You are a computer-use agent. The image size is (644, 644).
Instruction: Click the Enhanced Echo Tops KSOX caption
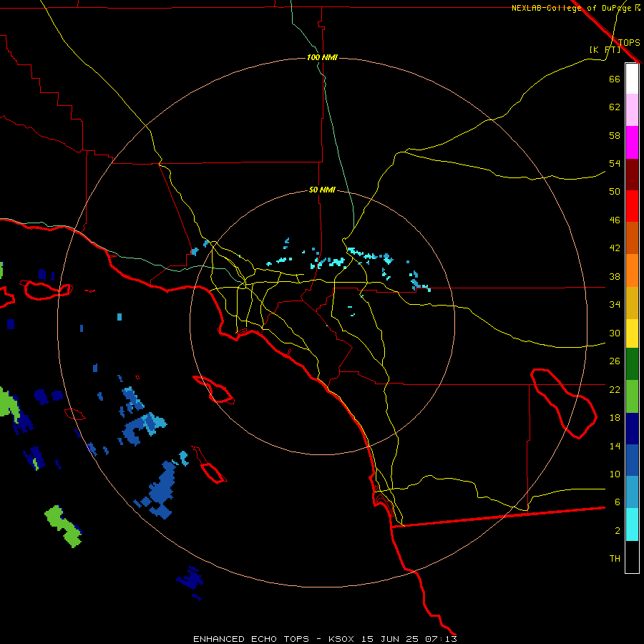(x=325, y=639)
